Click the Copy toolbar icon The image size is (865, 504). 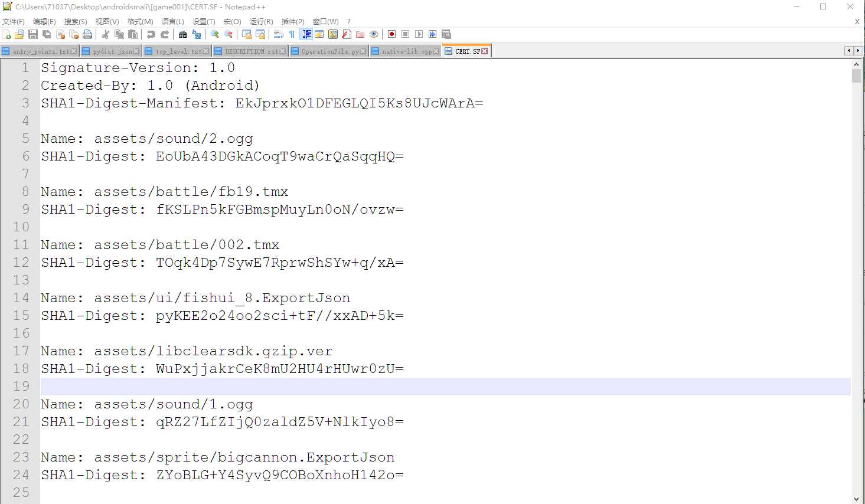click(119, 34)
